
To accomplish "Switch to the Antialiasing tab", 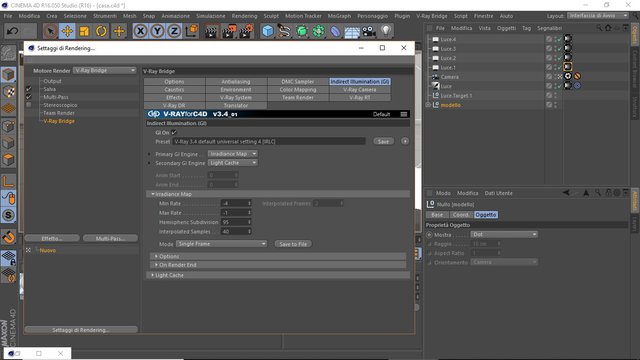I will (236, 82).
